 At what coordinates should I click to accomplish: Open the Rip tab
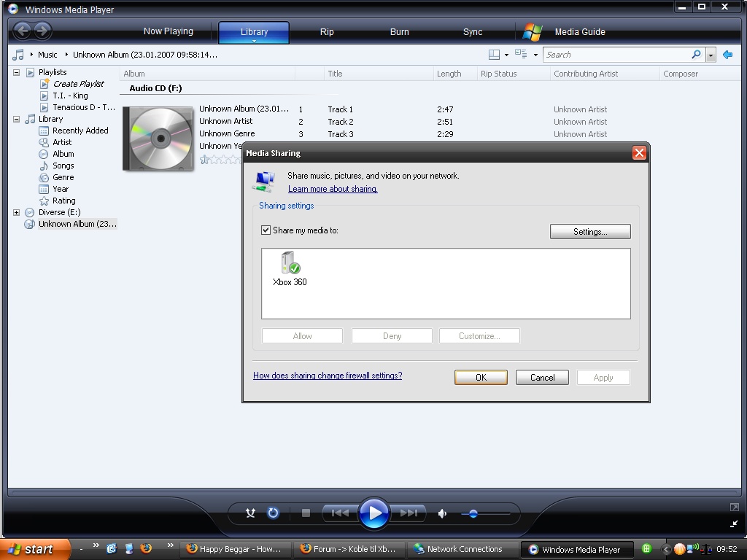[327, 32]
